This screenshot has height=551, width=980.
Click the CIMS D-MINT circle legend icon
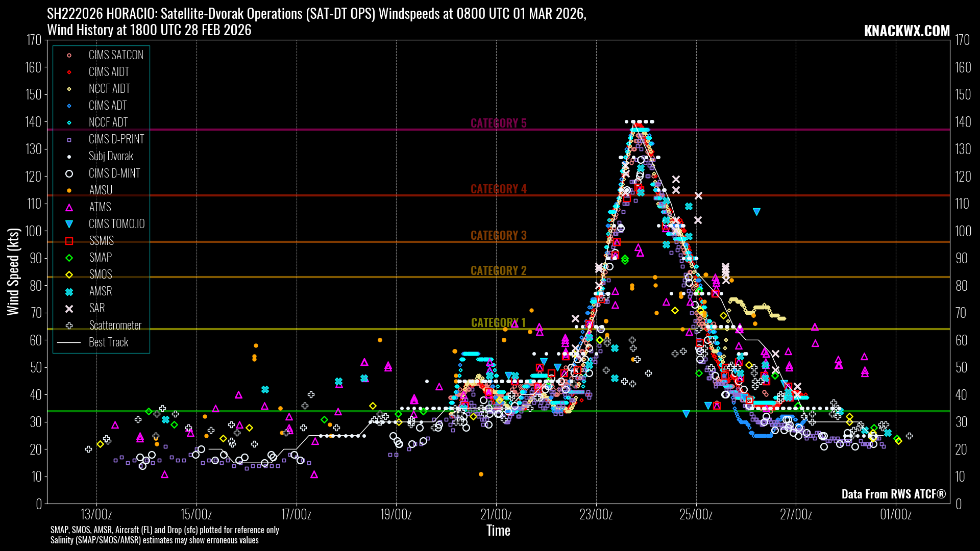69,173
